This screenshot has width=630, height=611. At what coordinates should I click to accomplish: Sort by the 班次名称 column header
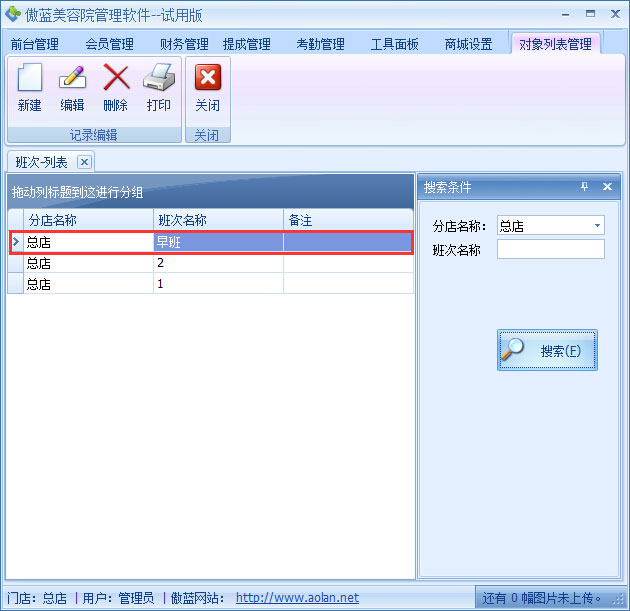pos(218,220)
